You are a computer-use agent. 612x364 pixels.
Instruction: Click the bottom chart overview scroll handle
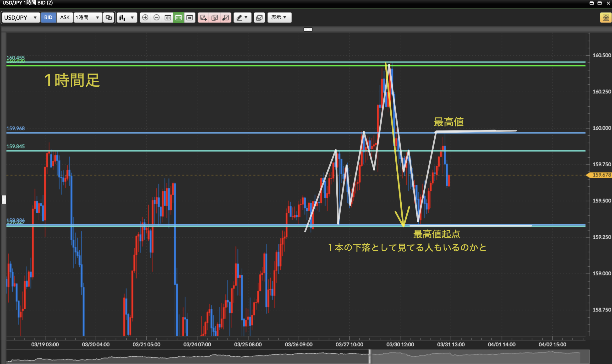click(370, 356)
